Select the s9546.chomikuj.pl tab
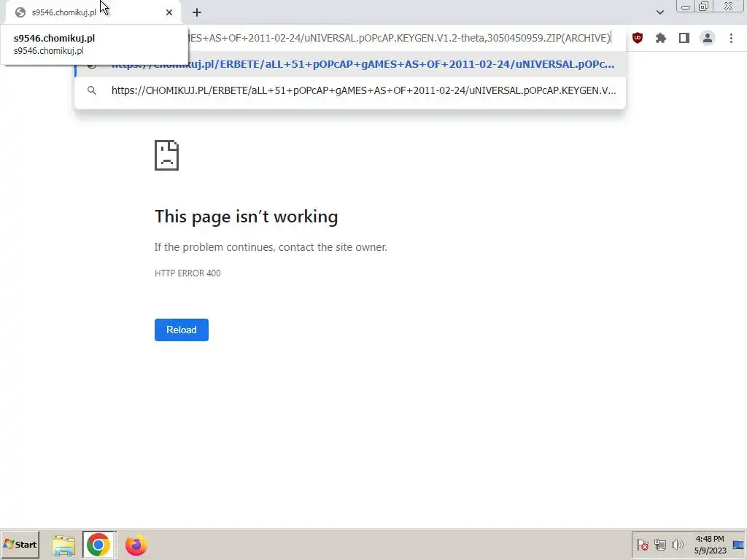Image resolution: width=747 pixels, height=560 pixels. [x=93, y=12]
